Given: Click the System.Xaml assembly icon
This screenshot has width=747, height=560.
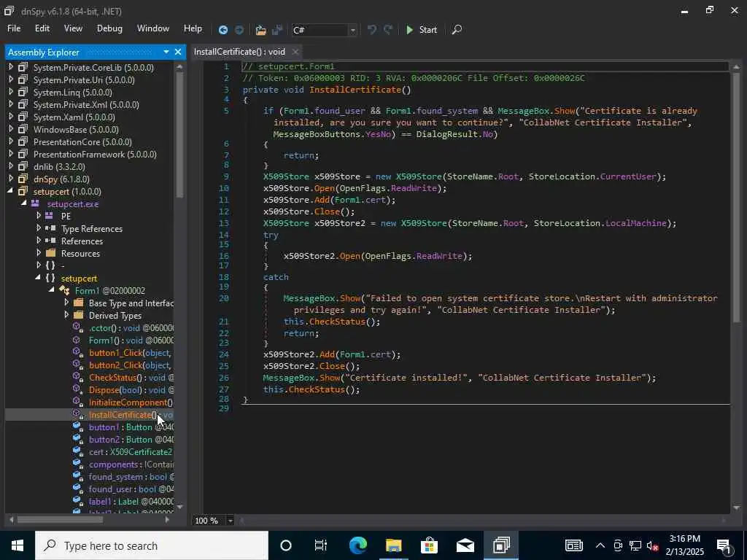Looking at the screenshot, I should [x=23, y=117].
